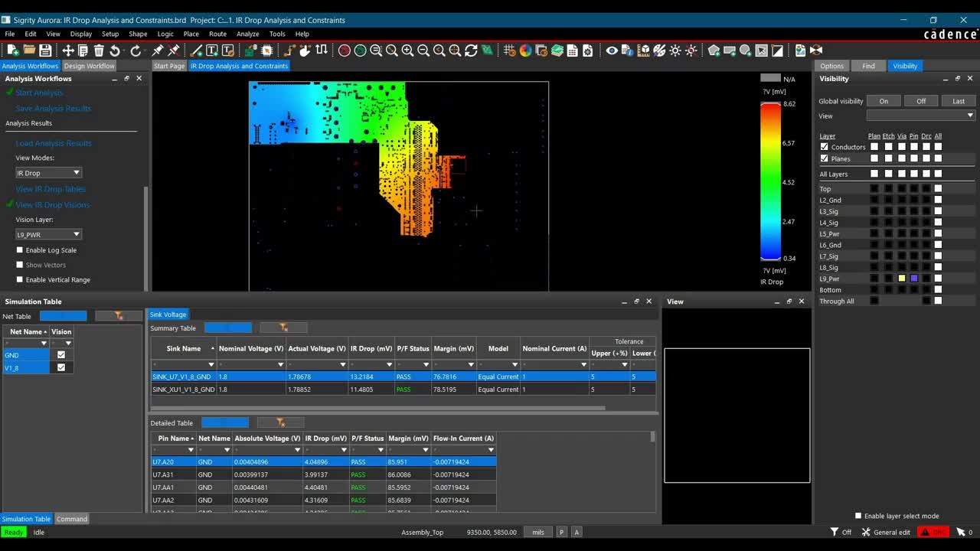Click the Start Analysis link
The width and height of the screenshot is (980, 551).
click(39, 93)
